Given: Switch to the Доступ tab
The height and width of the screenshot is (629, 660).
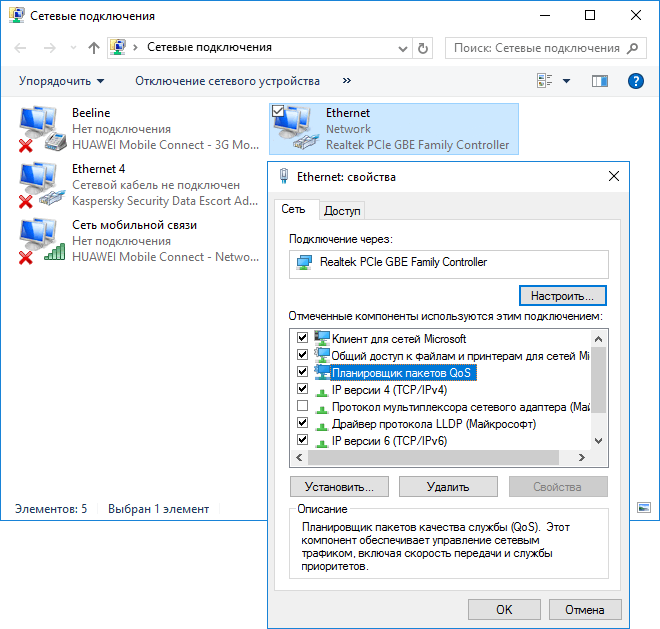Looking at the screenshot, I should 342,210.
